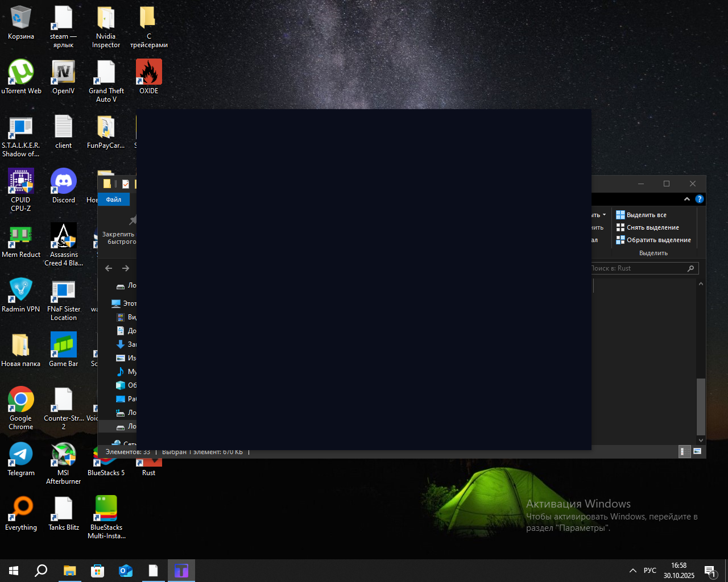Image resolution: width=728 pixels, height=582 pixels.
Task: Click the search box for the Rust folder
Action: tap(637, 268)
